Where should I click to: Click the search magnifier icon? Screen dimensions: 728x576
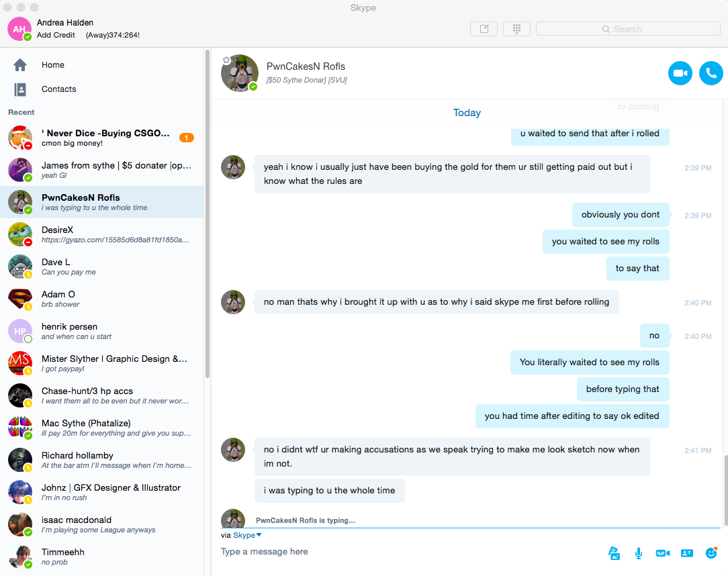click(606, 29)
